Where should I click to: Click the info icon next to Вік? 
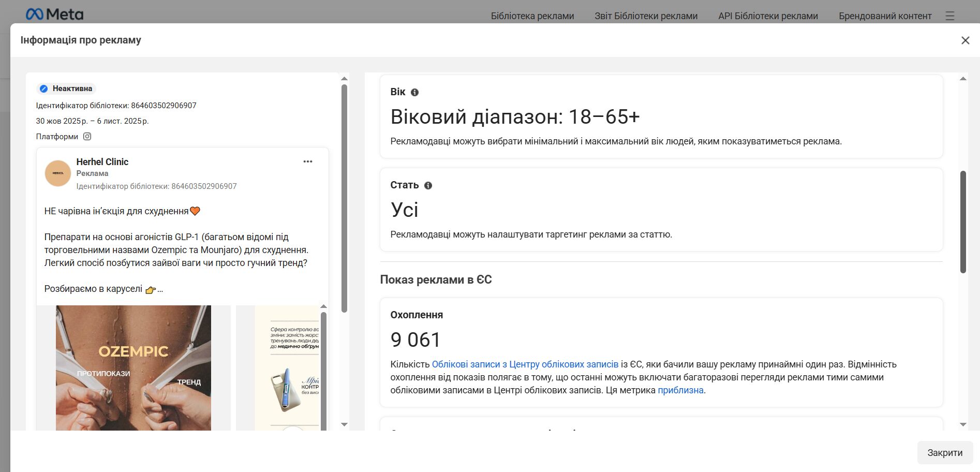(x=414, y=92)
